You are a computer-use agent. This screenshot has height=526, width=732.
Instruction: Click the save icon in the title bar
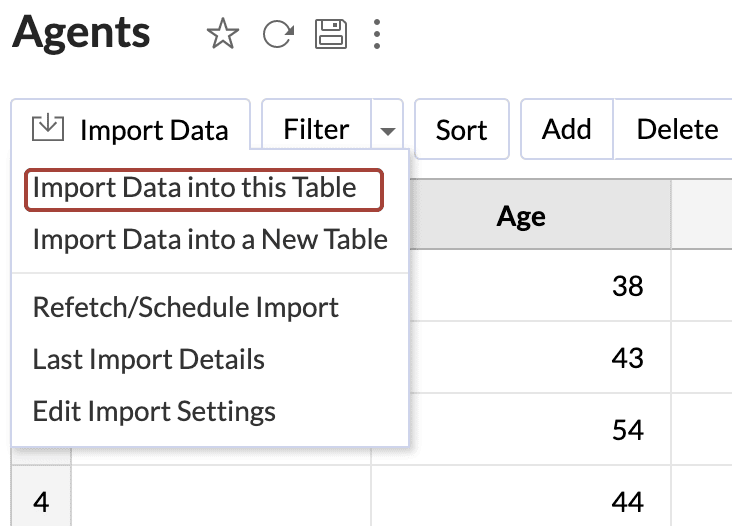coord(331,35)
